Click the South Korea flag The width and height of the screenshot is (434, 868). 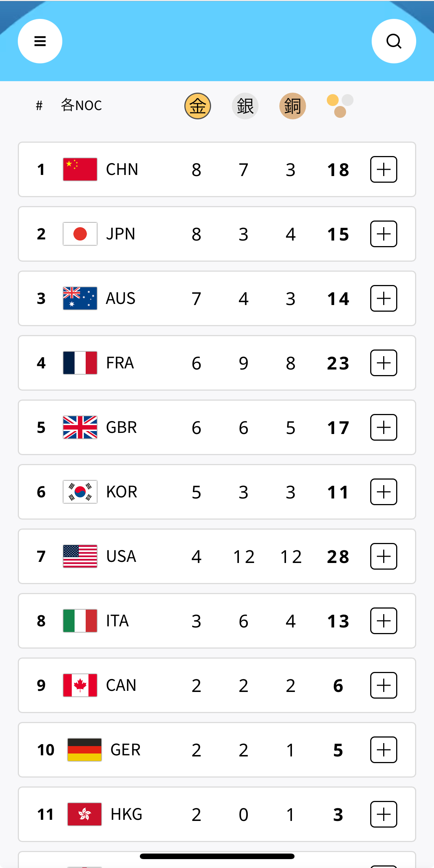(80, 492)
